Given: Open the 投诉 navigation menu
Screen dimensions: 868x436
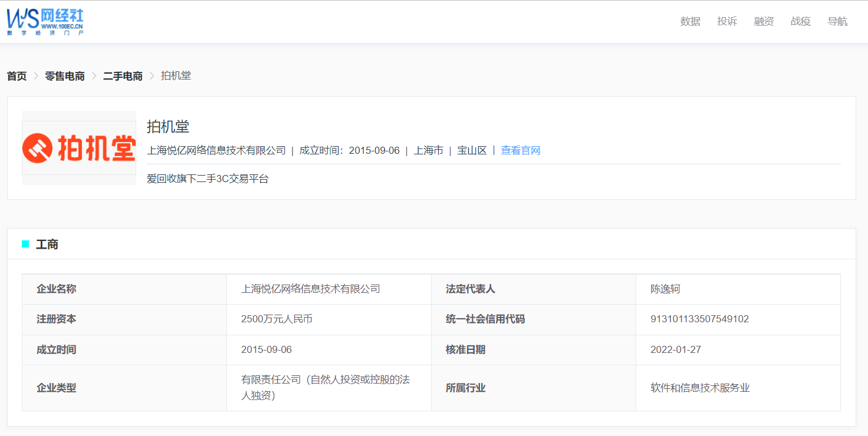Looking at the screenshot, I should point(727,22).
